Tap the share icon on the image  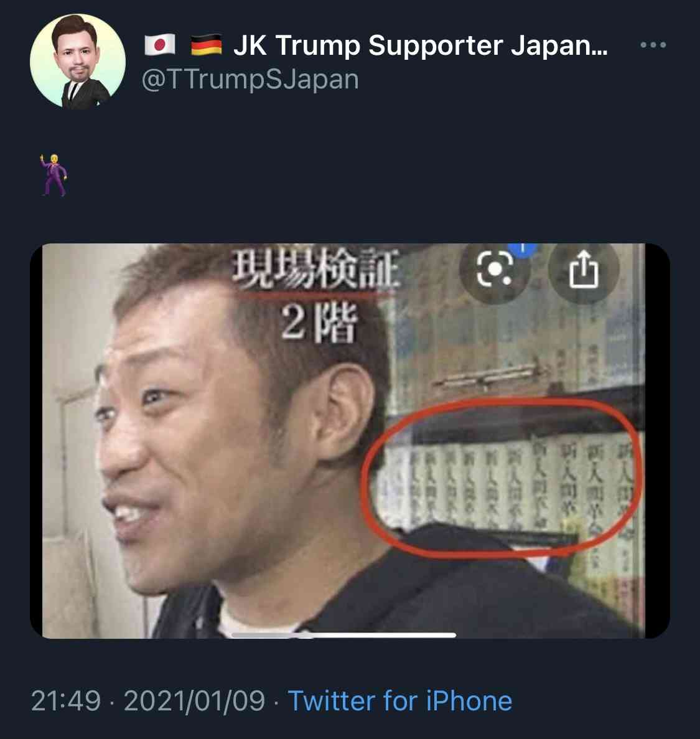pyautogui.click(x=584, y=269)
